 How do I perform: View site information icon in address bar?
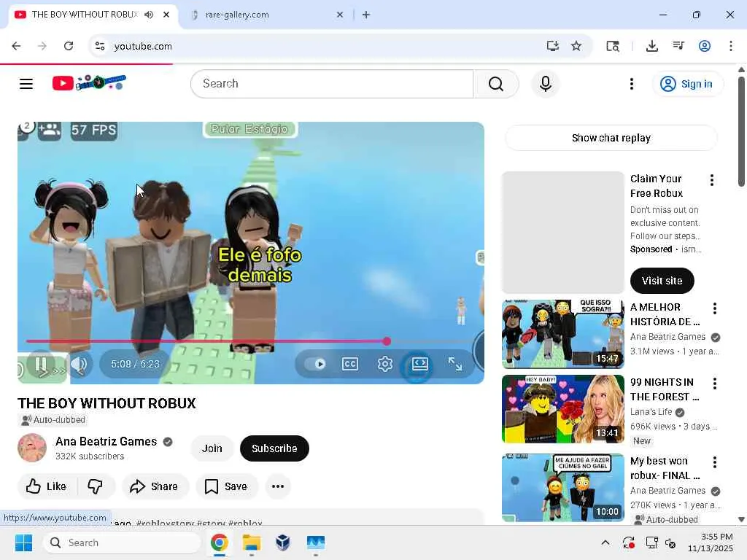(100, 46)
